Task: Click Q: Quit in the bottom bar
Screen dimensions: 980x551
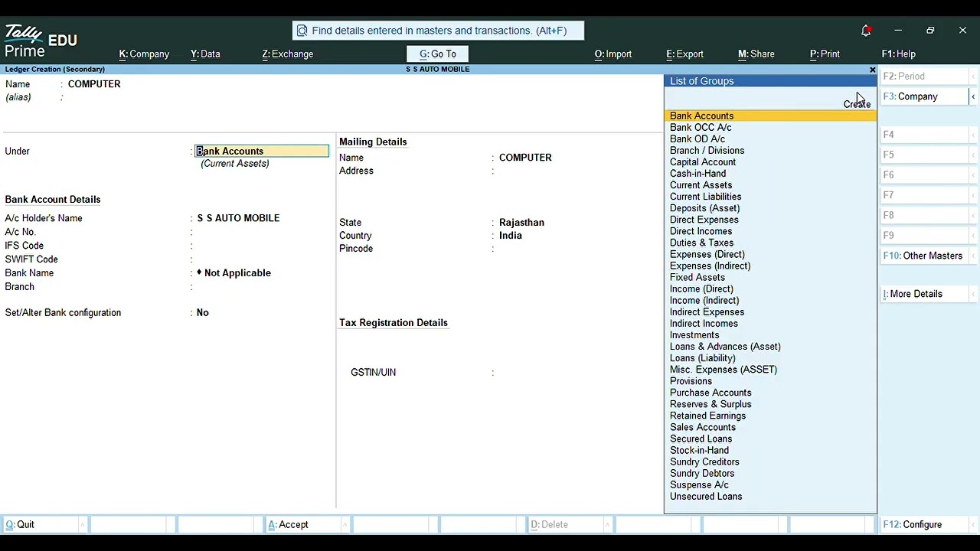Action: pos(42,525)
